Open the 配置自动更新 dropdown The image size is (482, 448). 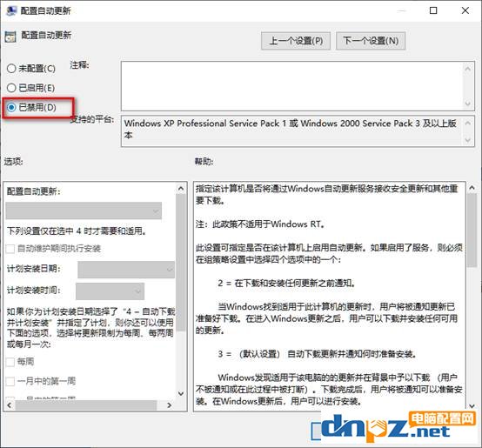point(84,211)
